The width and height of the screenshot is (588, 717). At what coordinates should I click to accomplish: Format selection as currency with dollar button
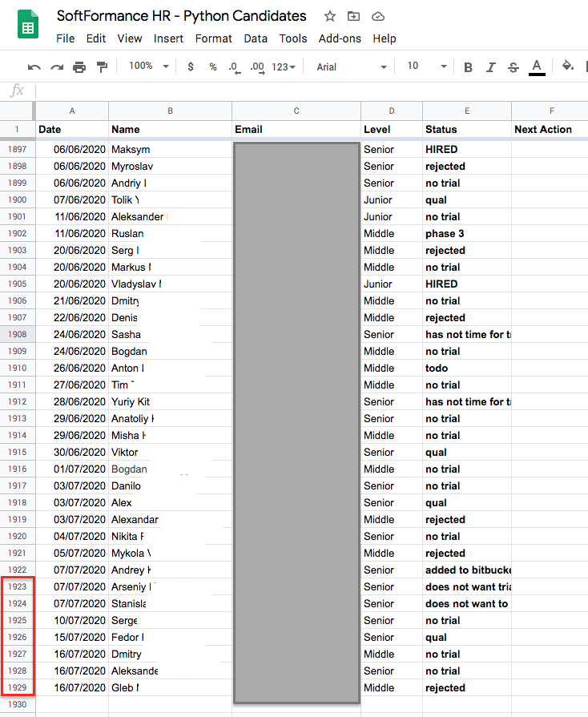click(190, 67)
